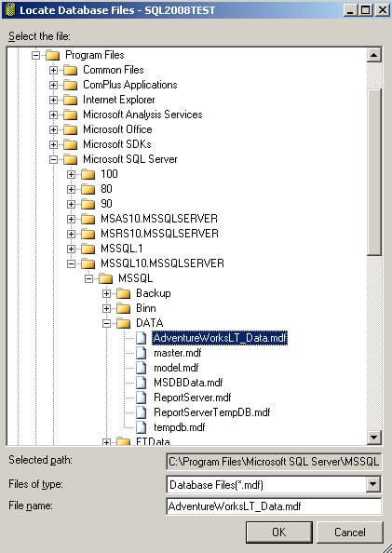
Task: Click the ReportServer.mdf file icon
Action: [142, 398]
